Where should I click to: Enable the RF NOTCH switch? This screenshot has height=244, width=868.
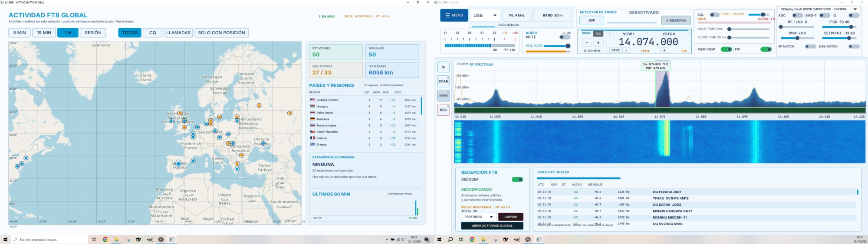click(x=810, y=46)
